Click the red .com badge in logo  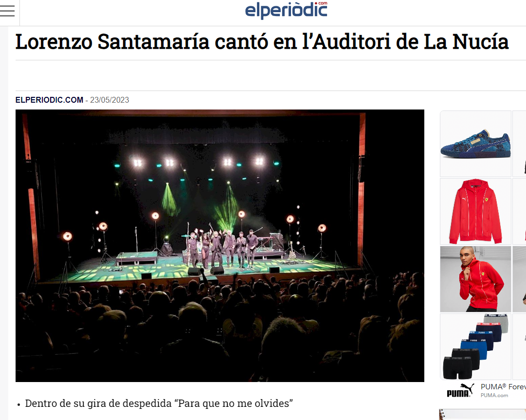tap(323, 3)
